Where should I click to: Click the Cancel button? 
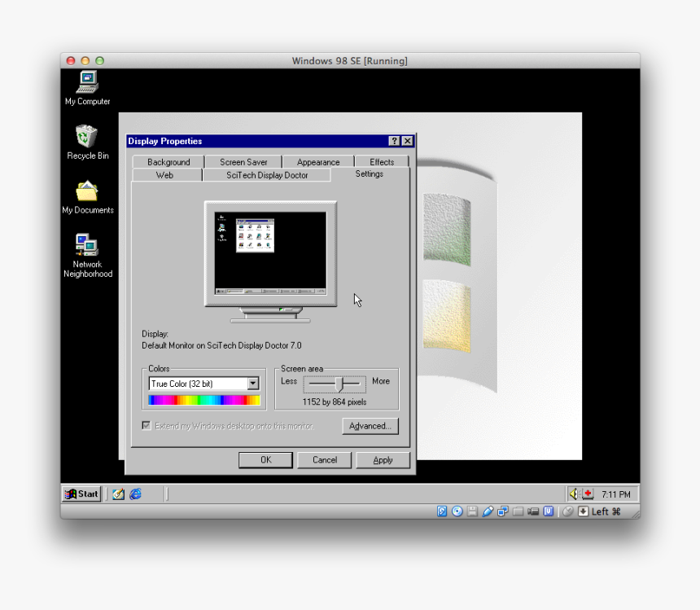point(325,460)
